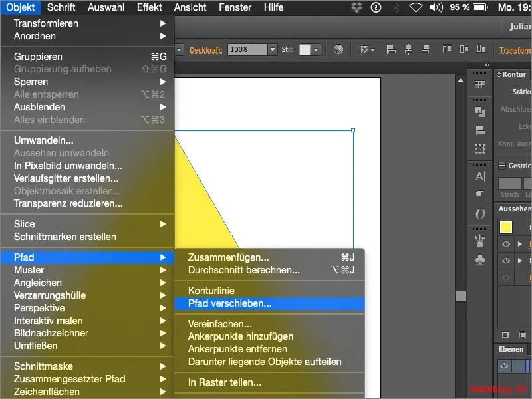Align objects to horizontal right
Screen dimensions: 532x399
click(x=426, y=49)
